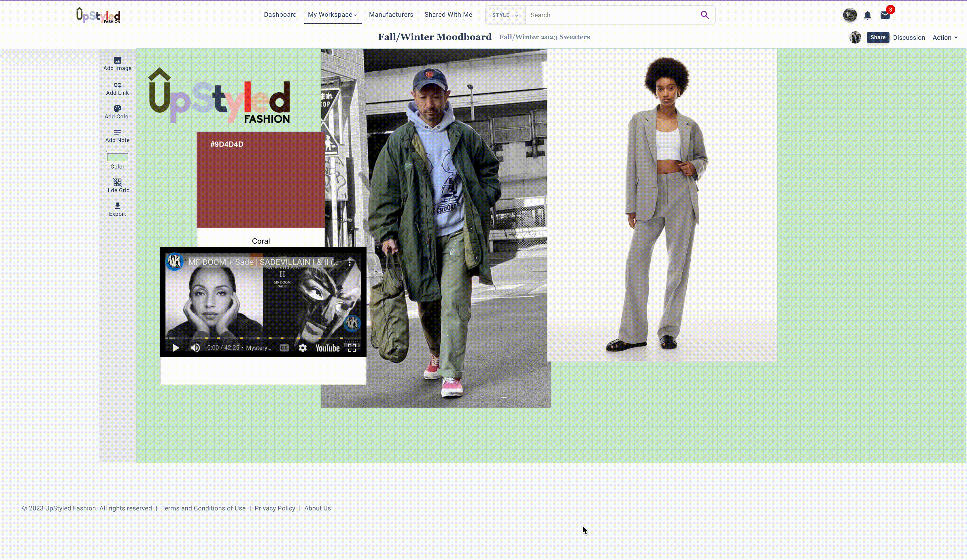
Task: Open the Manufacturers page
Action: click(x=391, y=15)
